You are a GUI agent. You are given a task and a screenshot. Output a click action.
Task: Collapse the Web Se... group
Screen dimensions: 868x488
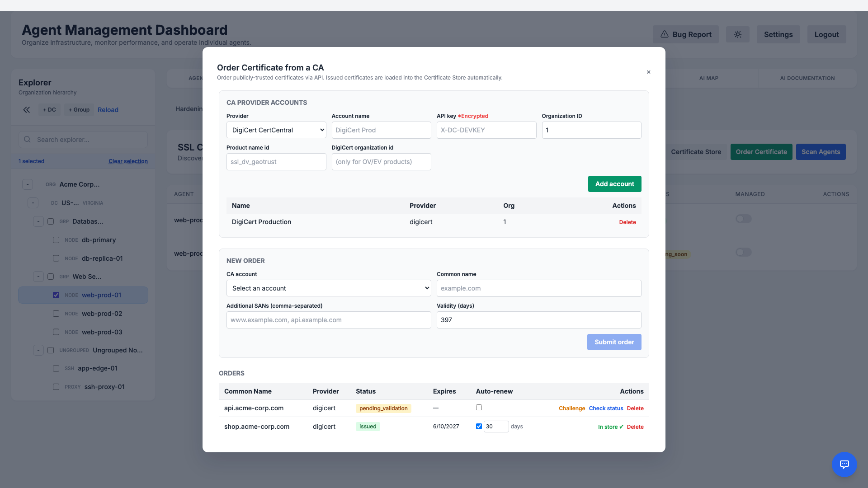coord(38,277)
